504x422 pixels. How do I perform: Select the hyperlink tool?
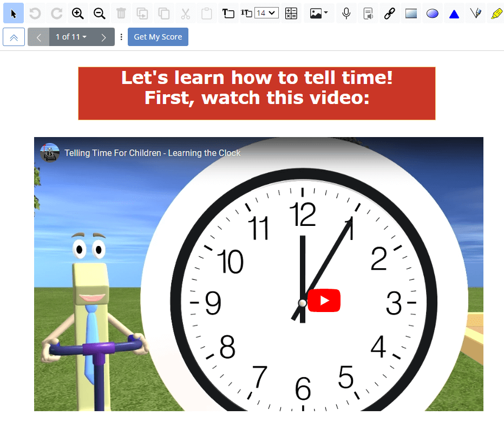click(389, 13)
